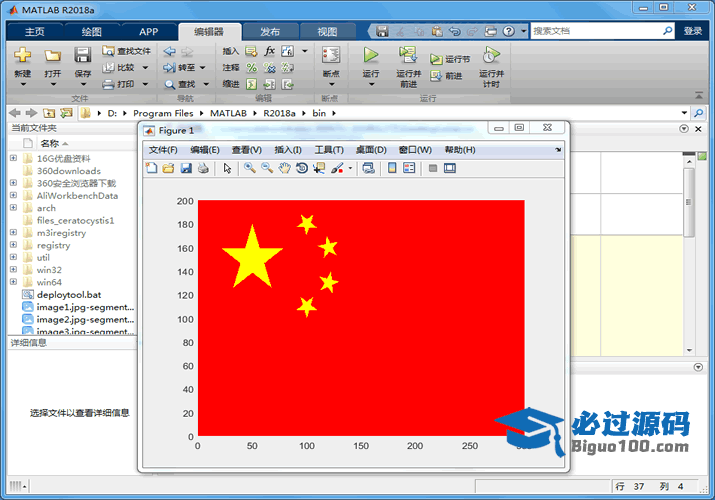Open the Find (查找) dropdown
The width and height of the screenshot is (715, 500).
pos(206,84)
